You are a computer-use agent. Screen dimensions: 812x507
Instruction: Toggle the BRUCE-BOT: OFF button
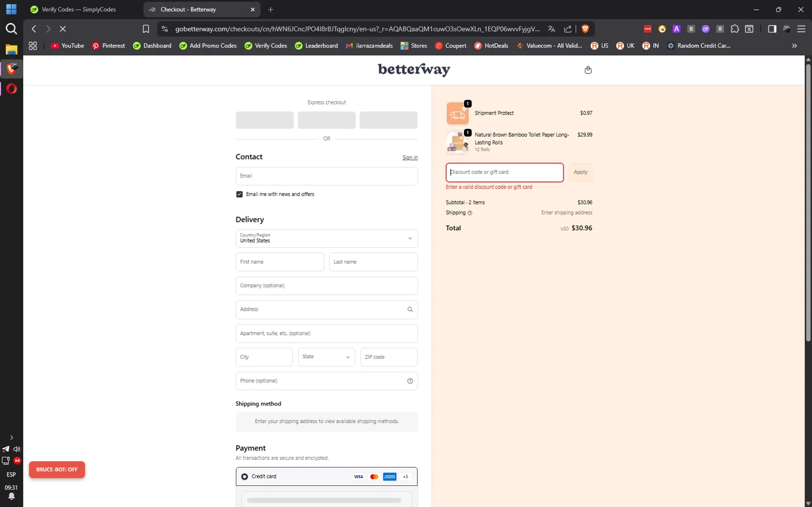pyautogui.click(x=57, y=470)
